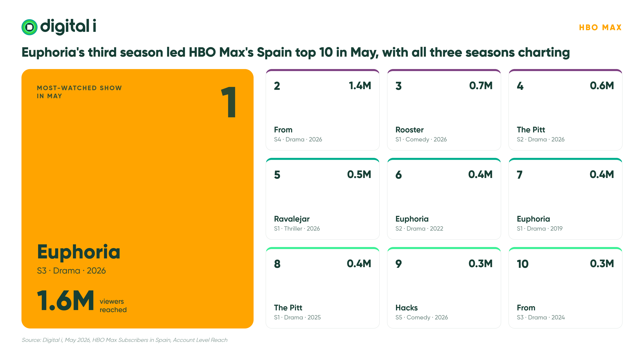644x362 pixels.
Task: Select The Pitt S2 Drama 2026 card
Action: 566,110
